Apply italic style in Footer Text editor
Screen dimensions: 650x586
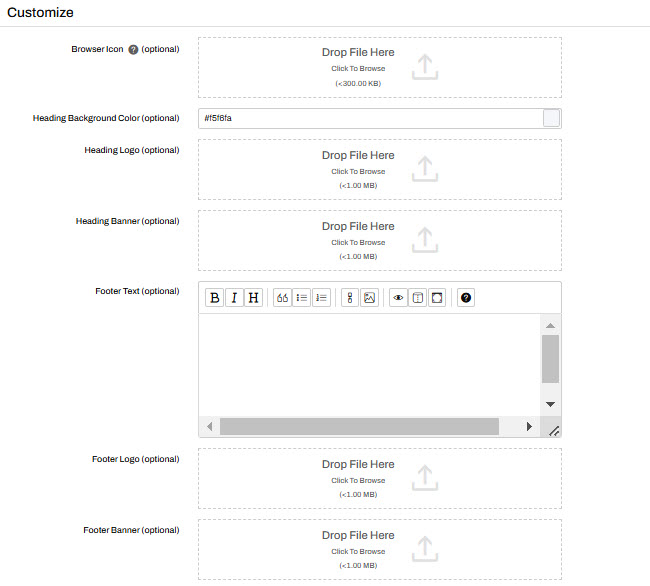click(234, 298)
